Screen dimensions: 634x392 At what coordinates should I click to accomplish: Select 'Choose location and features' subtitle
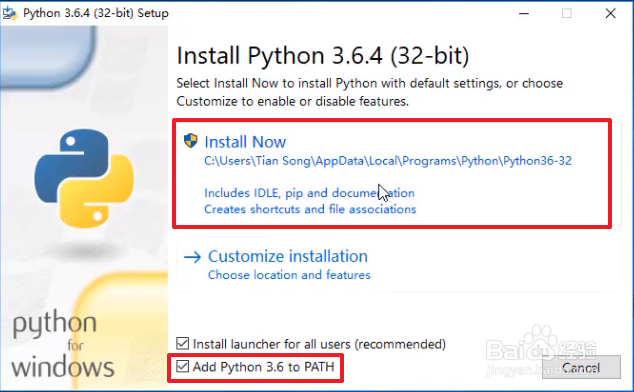pos(289,275)
